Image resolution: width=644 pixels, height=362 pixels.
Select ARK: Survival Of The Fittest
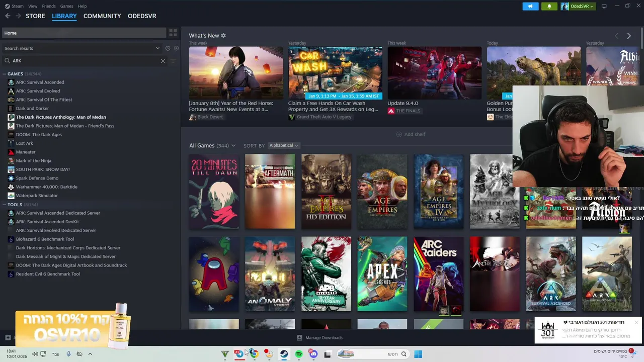point(44,100)
